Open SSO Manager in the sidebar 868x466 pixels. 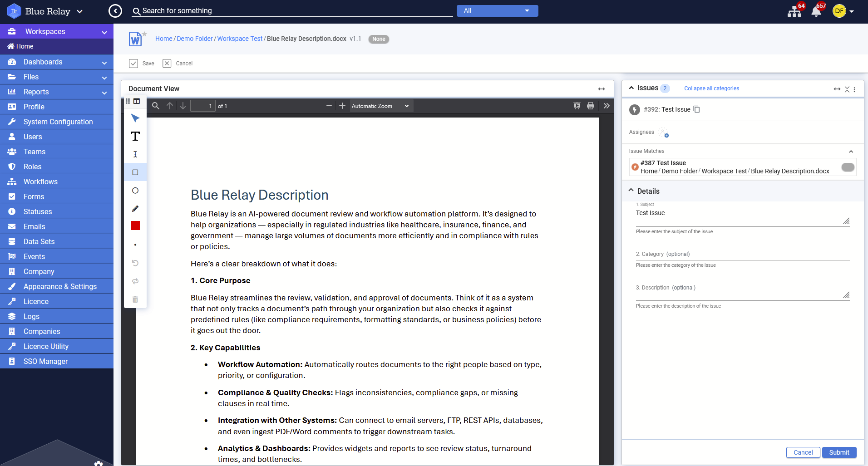tap(57, 362)
